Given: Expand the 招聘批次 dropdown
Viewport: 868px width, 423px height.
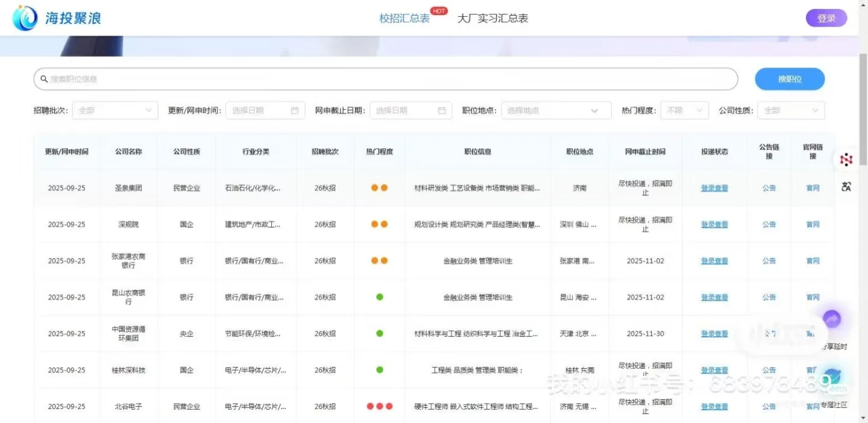Looking at the screenshot, I should [x=115, y=110].
